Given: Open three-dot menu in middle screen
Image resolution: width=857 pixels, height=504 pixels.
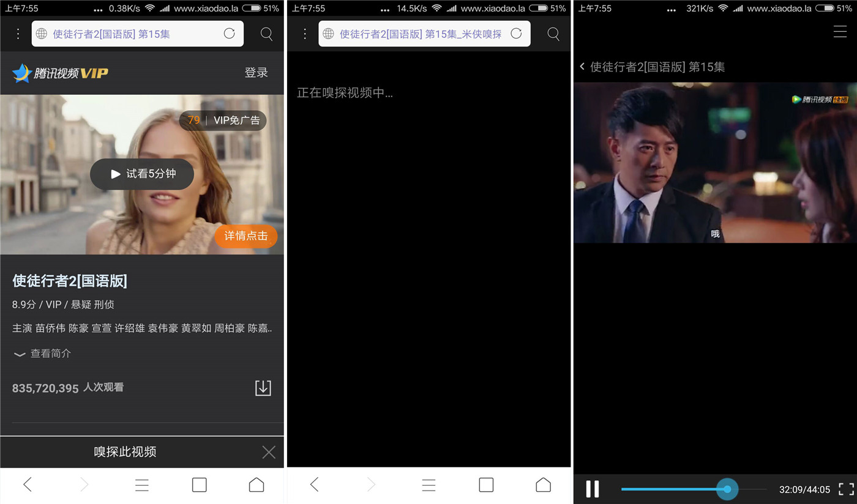Looking at the screenshot, I should click(x=305, y=34).
